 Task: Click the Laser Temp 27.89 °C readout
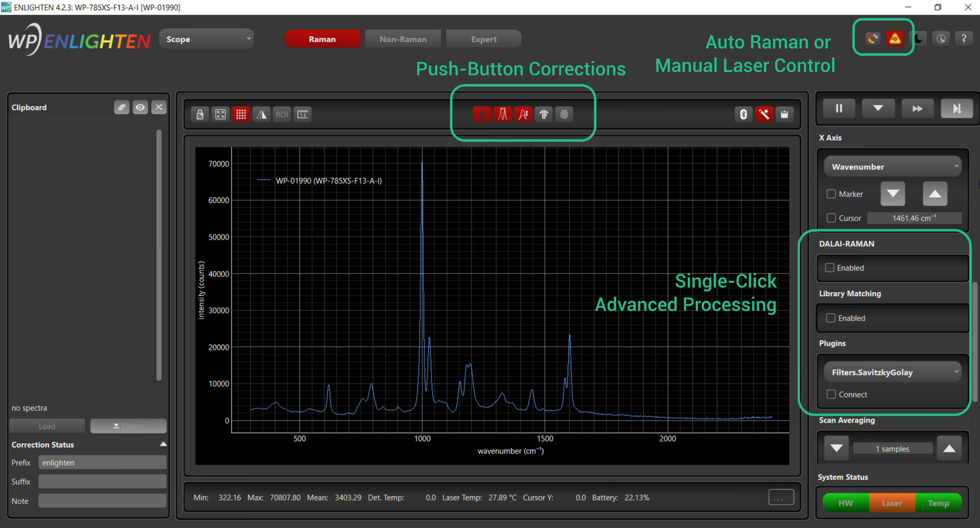(479, 498)
